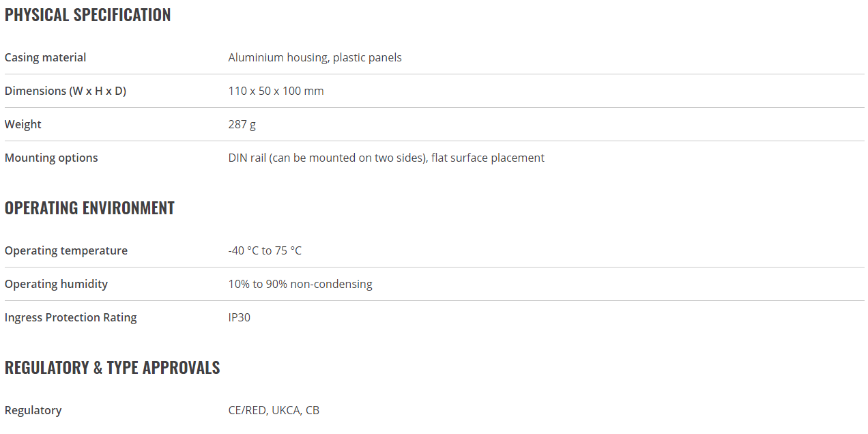Click the Ingress Protection Rating label
This screenshot has width=868, height=434.
point(70,317)
